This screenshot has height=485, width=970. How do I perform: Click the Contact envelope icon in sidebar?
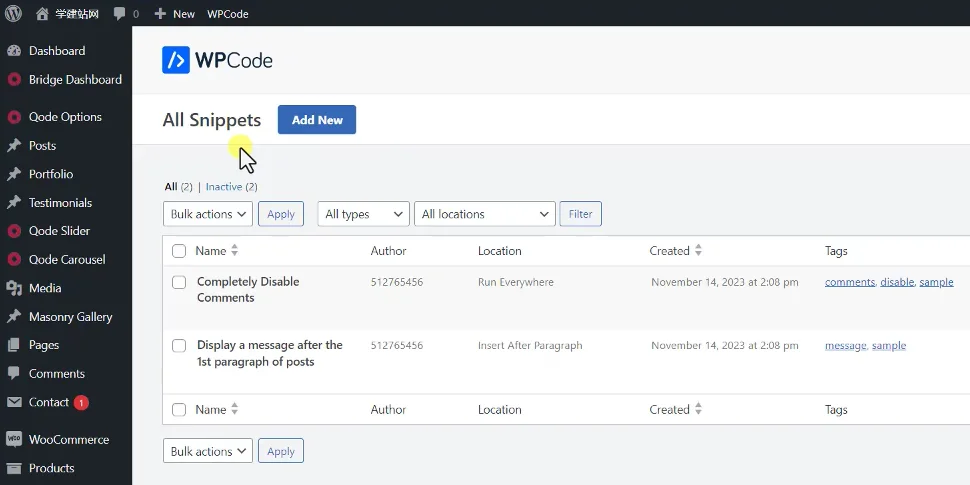coord(14,402)
